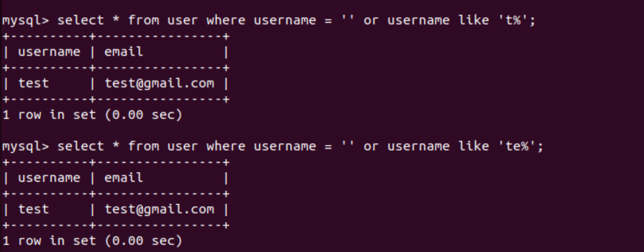Click username header in first result table
This screenshot has height=252, width=644.
tap(49, 52)
